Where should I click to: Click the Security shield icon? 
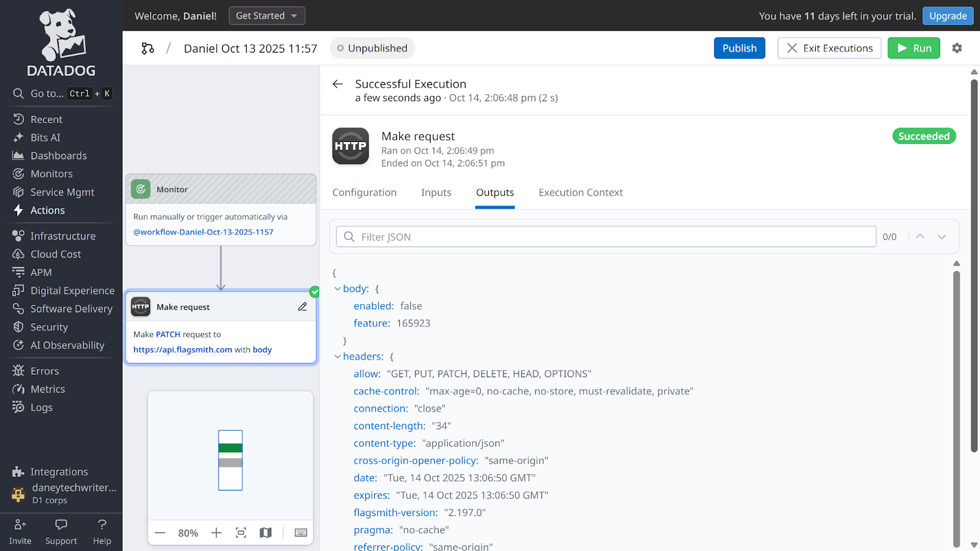coord(18,327)
